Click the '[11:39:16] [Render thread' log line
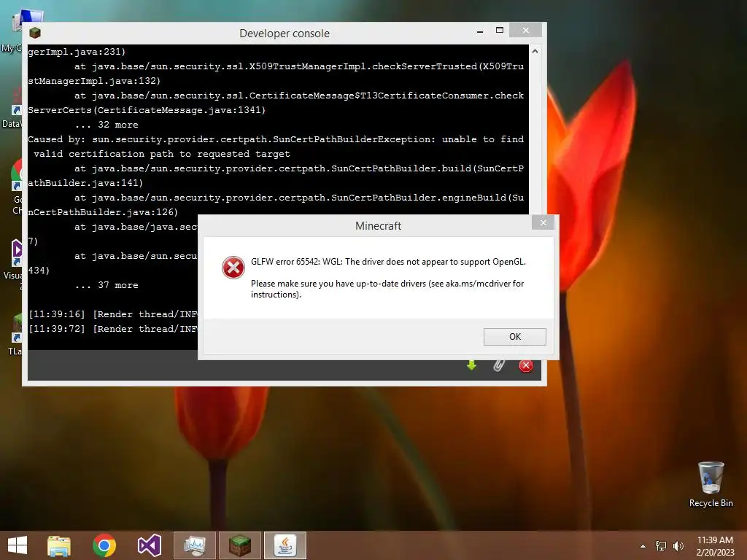The height and width of the screenshot is (560, 747). [113, 314]
